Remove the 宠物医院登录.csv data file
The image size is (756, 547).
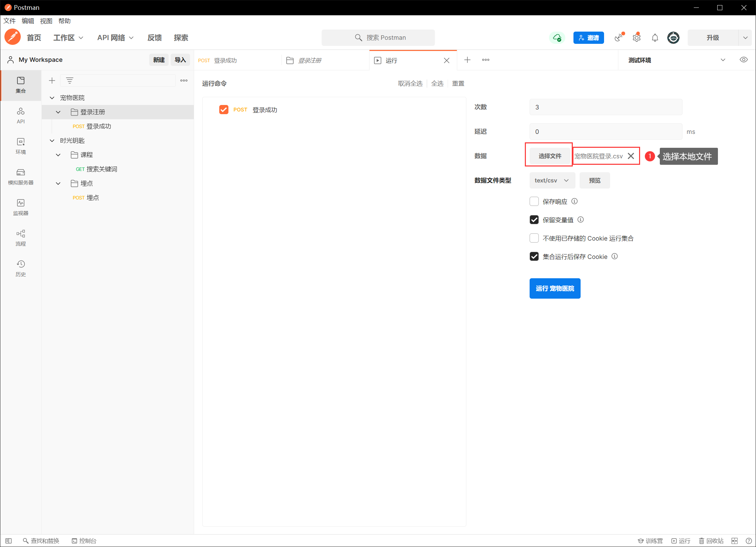(631, 156)
